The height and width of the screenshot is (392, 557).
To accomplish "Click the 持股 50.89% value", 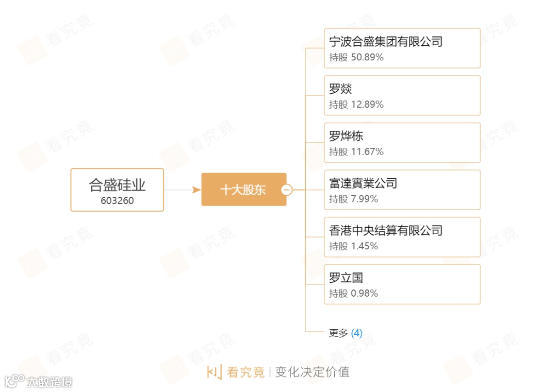I will click(x=356, y=57).
